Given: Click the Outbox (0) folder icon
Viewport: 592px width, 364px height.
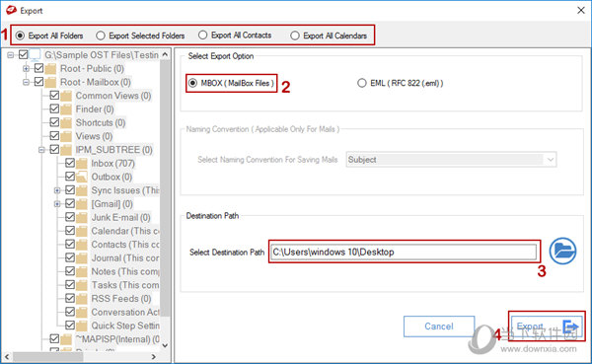Looking at the screenshot, I should coord(82,178).
